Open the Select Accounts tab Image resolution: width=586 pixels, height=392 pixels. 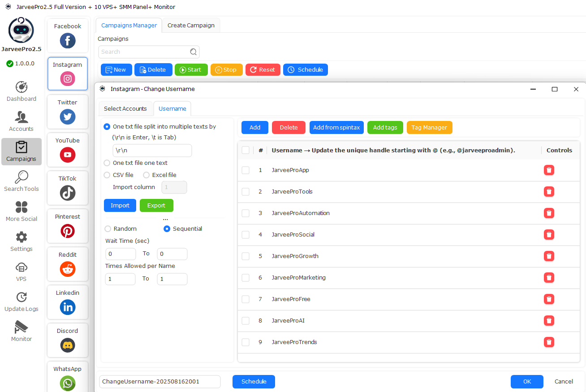coord(125,109)
